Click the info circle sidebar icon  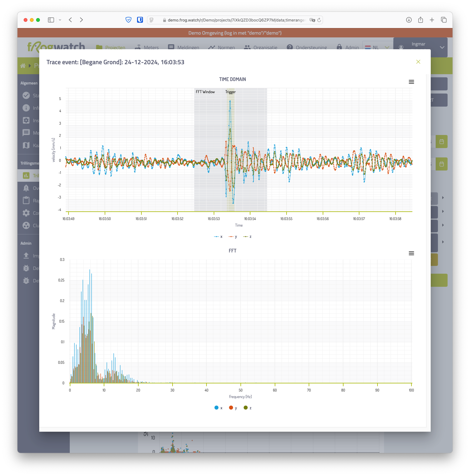[x=26, y=108]
